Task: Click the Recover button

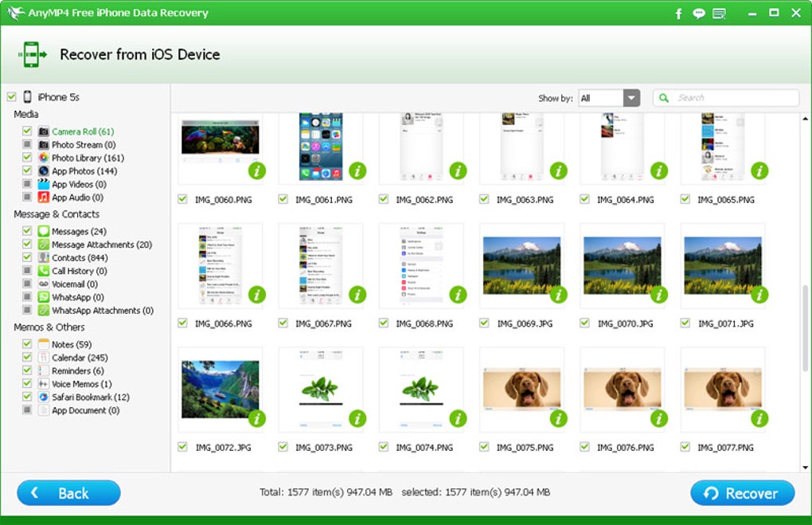Action: [x=742, y=493]
